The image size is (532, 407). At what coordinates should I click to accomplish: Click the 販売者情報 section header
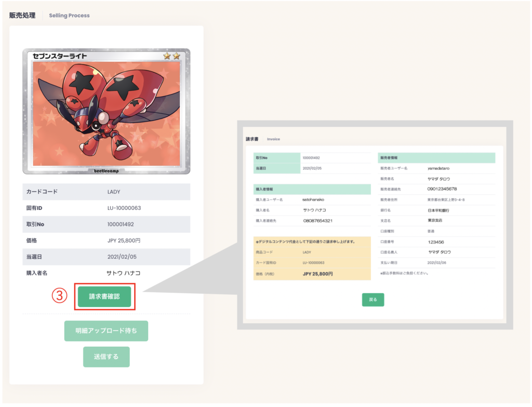(x=436, y=158)
